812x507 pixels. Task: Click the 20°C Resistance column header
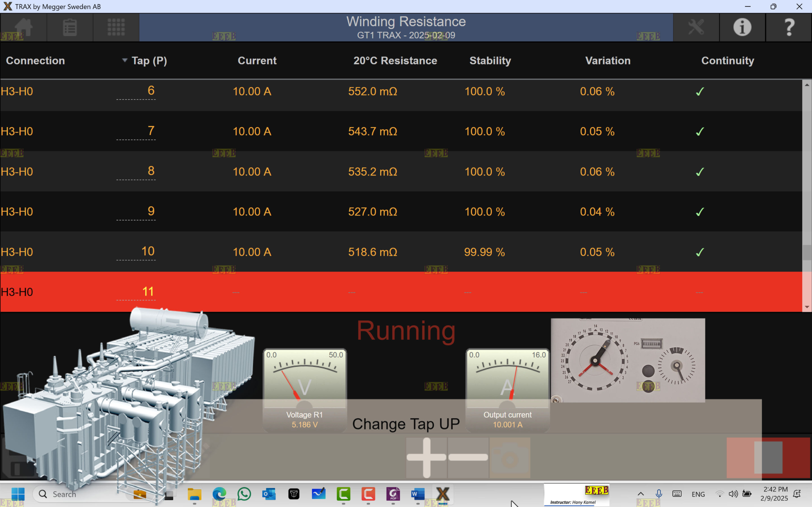(x=395, y=61)
